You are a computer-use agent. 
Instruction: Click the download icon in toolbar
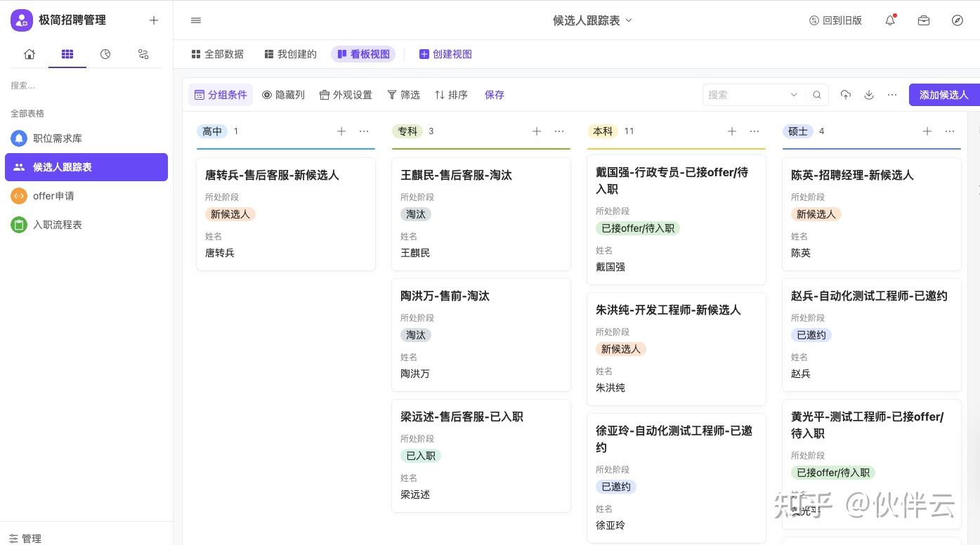[869, 95]
